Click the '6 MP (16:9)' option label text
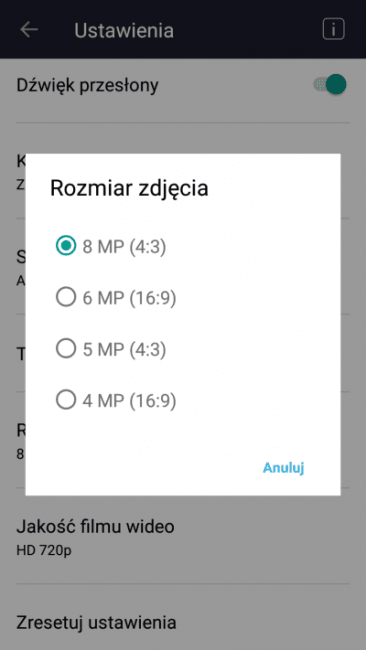 tap(129, 298)
